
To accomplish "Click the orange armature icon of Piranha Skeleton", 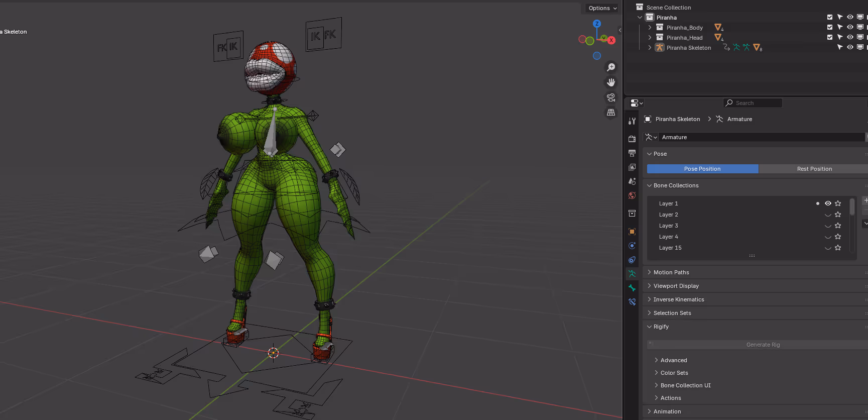I will (x=660, y=48).
